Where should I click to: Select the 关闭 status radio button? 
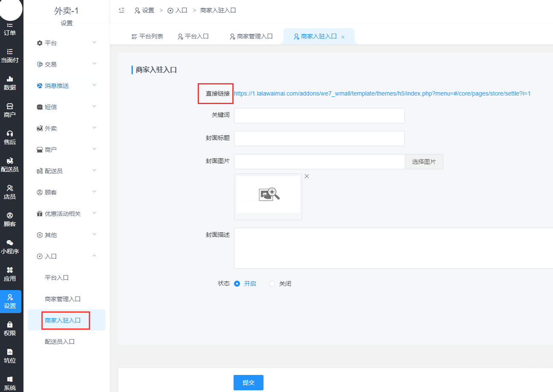(272, 284)
